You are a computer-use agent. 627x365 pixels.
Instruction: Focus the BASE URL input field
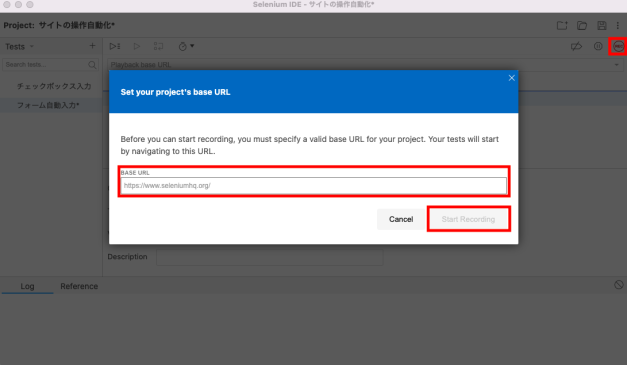tap(314, 185)
